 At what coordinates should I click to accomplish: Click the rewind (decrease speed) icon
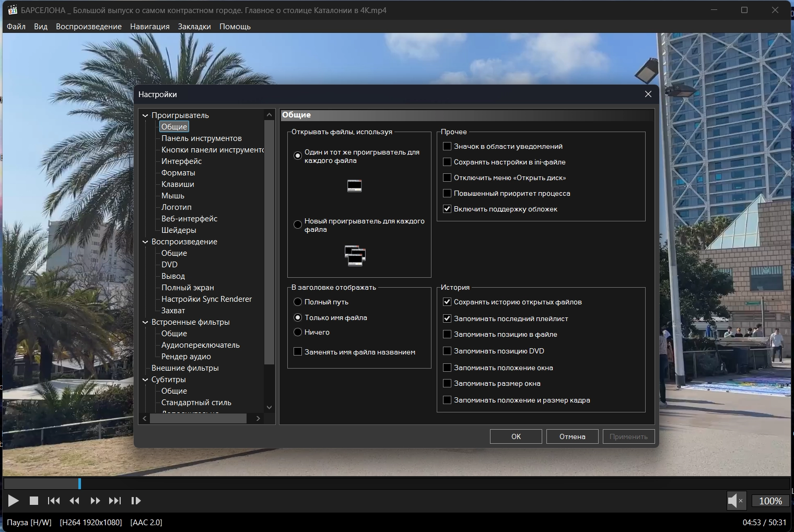pyautogui.click(x=74, y=501)
